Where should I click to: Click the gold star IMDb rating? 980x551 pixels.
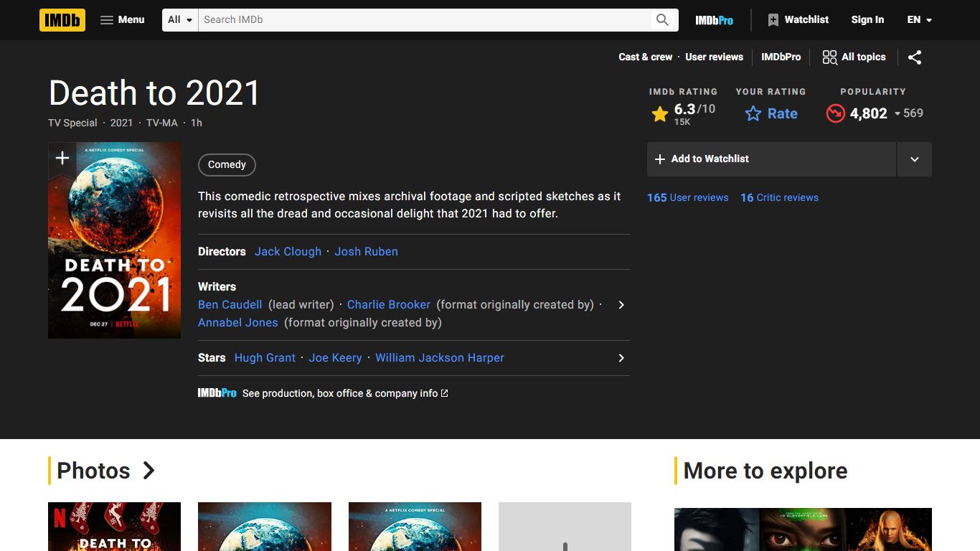660,113
